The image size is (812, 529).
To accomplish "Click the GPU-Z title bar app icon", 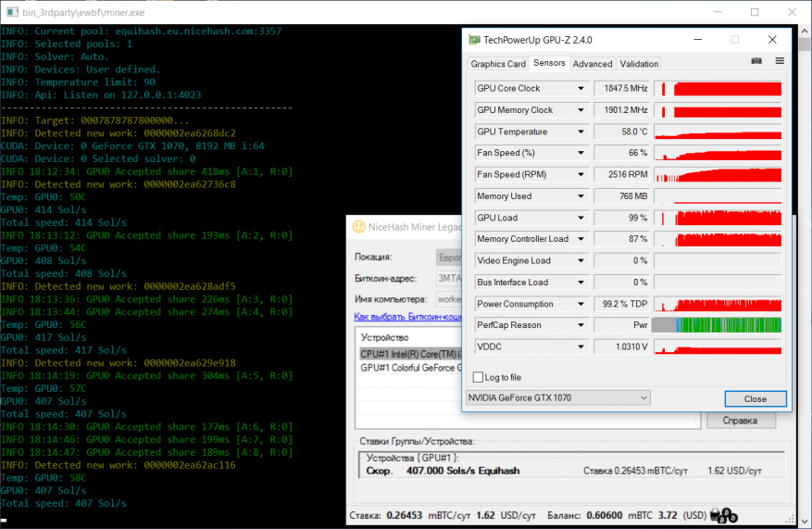I will pos(475,41).
